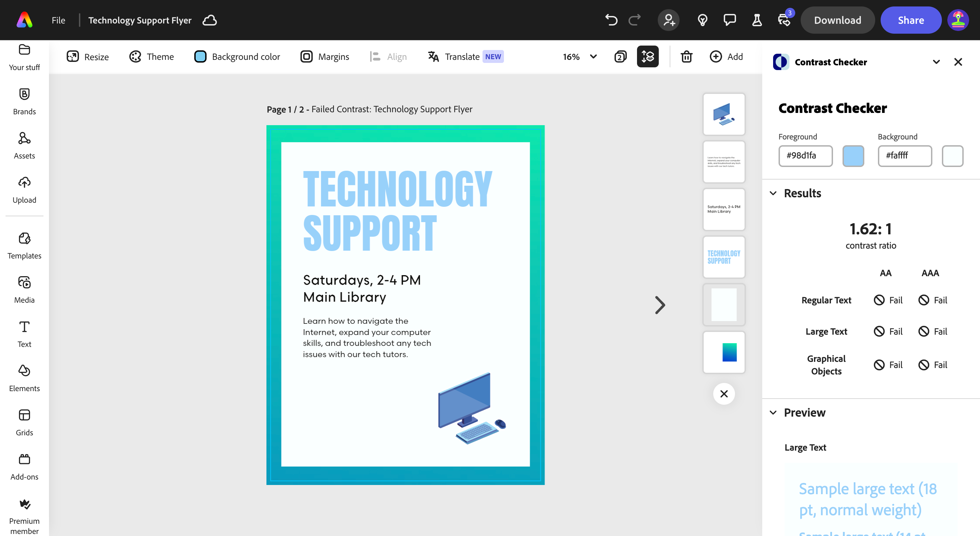Select the TECHNOLOGY SUPPORT layer thumbnail
980x536 pixels.
[x=723, y=257]
